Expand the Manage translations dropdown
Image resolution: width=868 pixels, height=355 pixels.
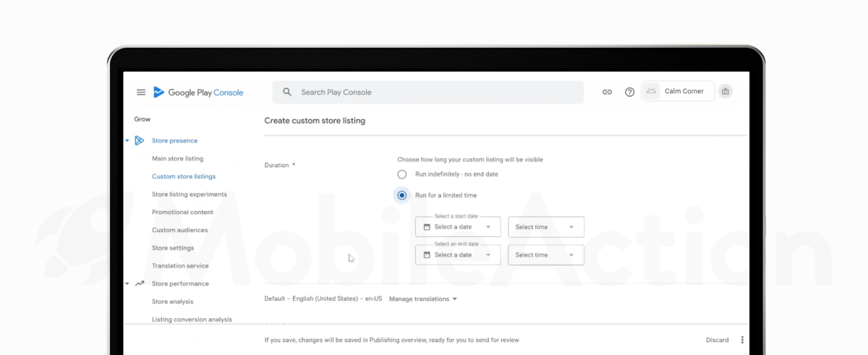point(423,299)
